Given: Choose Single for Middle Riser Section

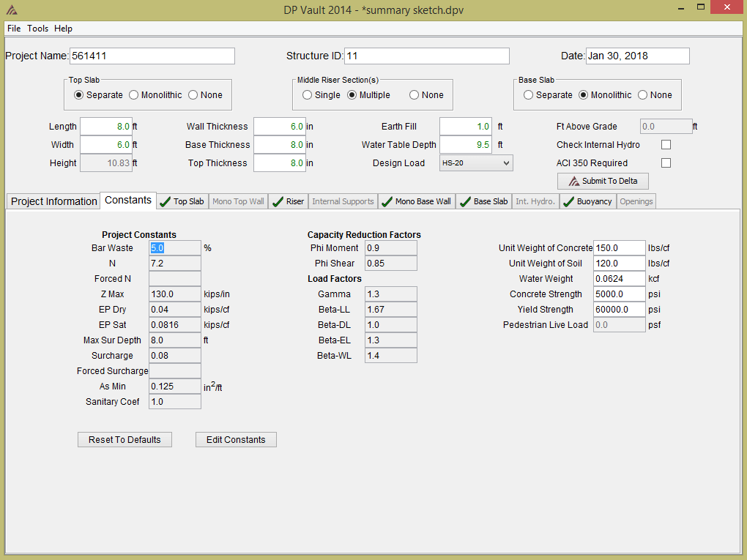Looking at the screenshot, I should tap(308, 95).
